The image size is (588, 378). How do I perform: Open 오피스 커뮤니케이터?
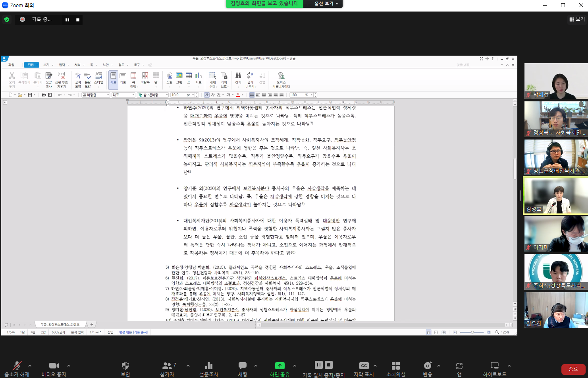281,80
